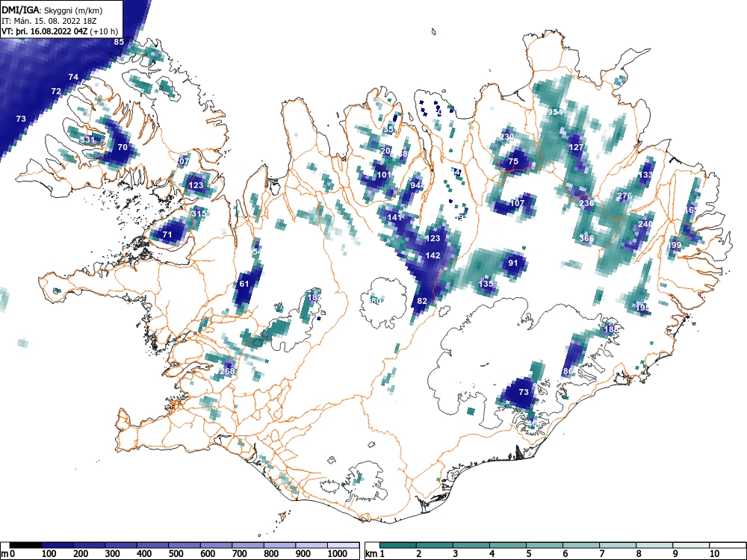This screenshot has height=560, width=747.
Task: Click the 'km 1' label of the km legend
Action: (x=375, y=554)
